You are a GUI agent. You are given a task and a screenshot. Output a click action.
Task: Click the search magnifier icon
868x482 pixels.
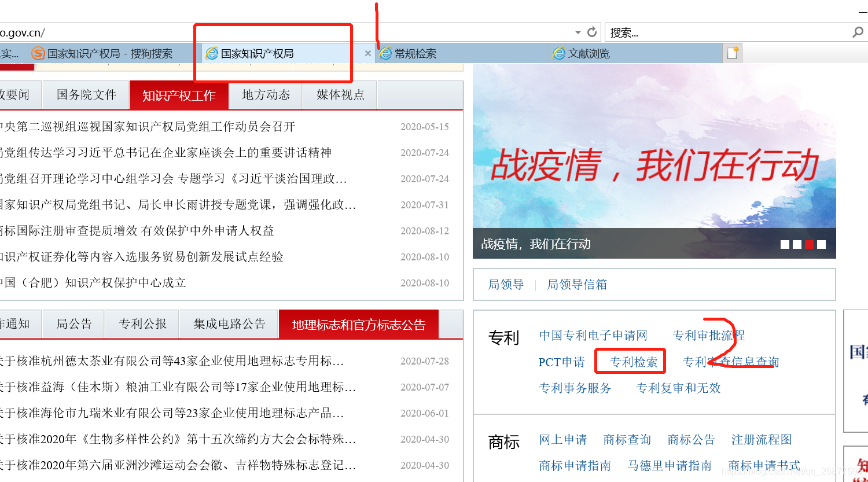858,32
